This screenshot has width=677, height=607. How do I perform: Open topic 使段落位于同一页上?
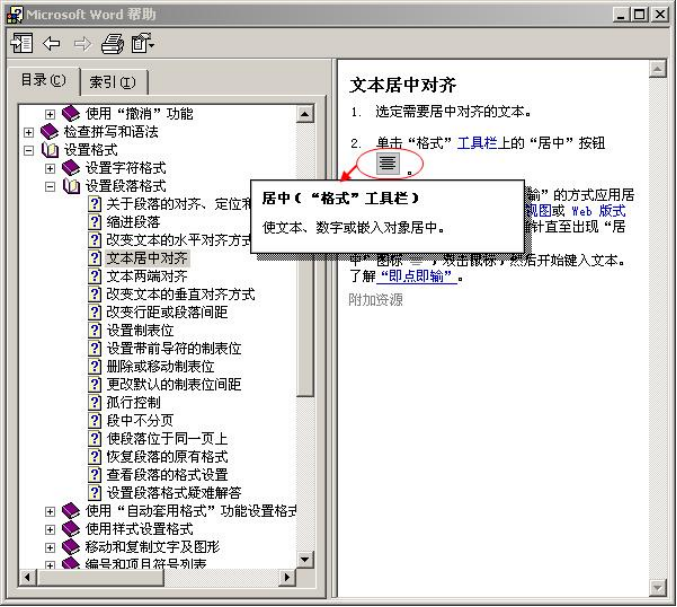(167, 439)
